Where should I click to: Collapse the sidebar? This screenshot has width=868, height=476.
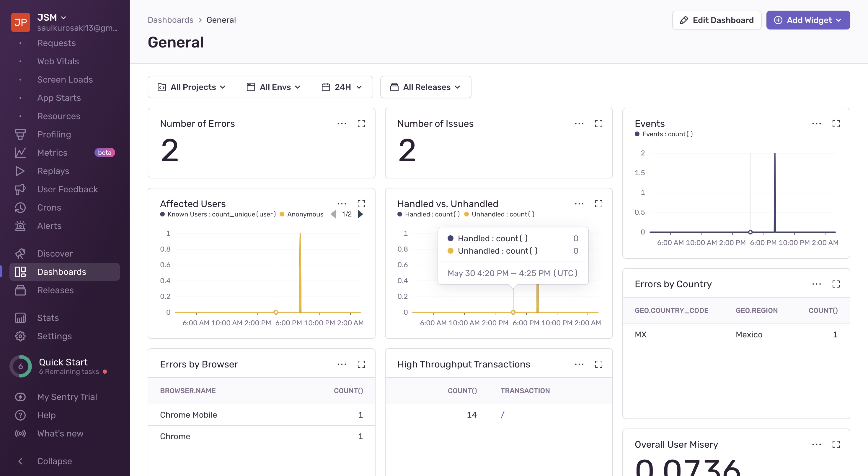point(54,461)
